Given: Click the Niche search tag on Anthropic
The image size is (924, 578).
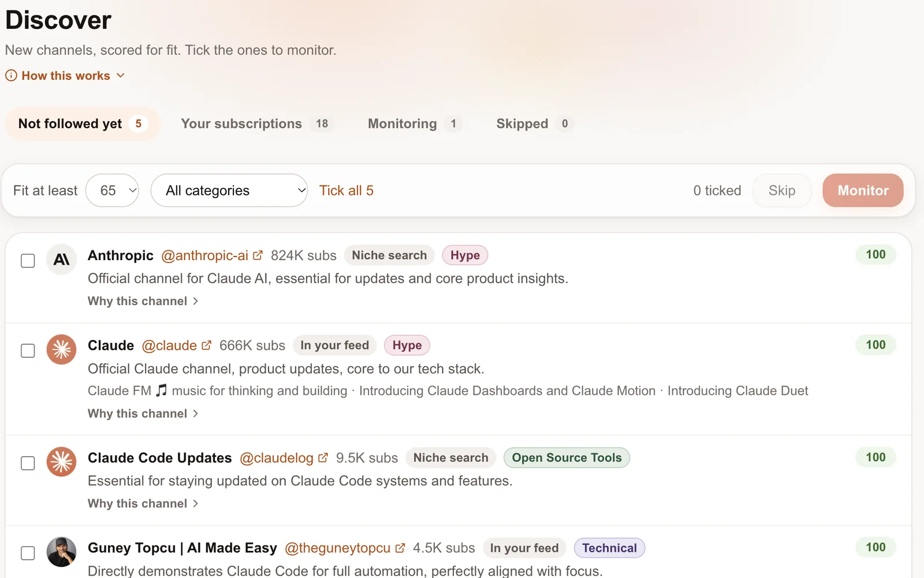Looking at the screenshot, I should pos(389,255).
